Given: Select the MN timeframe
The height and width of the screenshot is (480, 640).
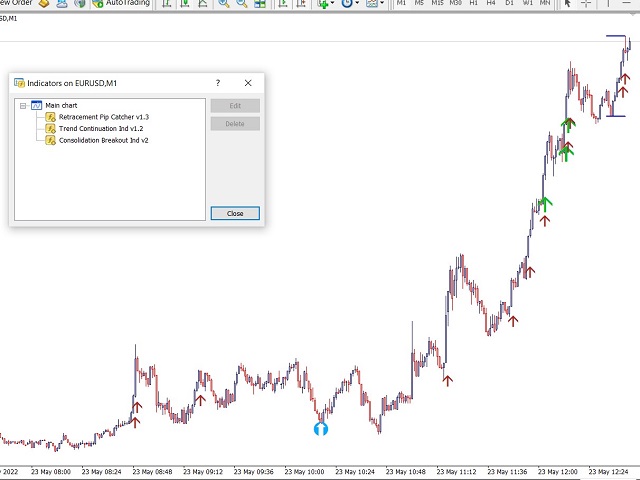Looking at the screenshot, I should (545, 3).
